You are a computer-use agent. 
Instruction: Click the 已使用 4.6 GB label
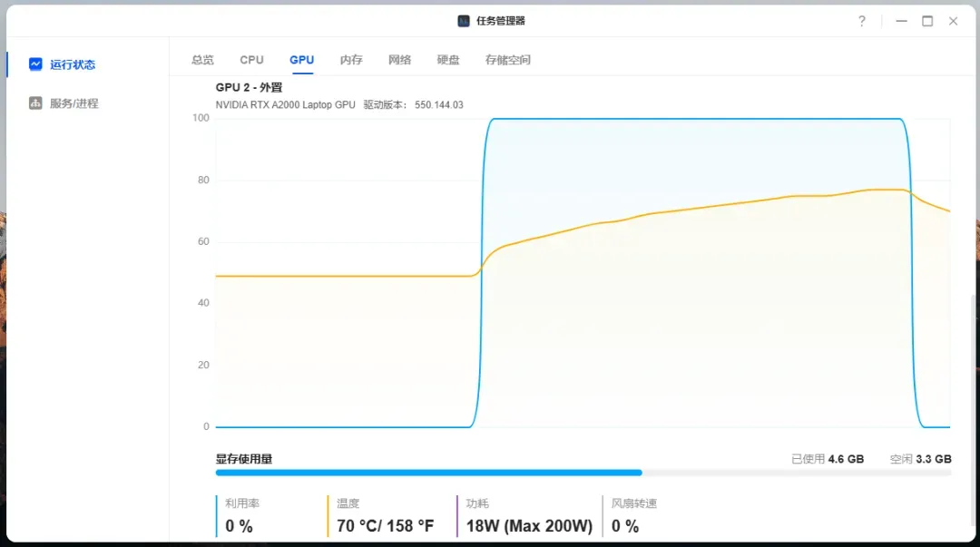pos(826,458)
